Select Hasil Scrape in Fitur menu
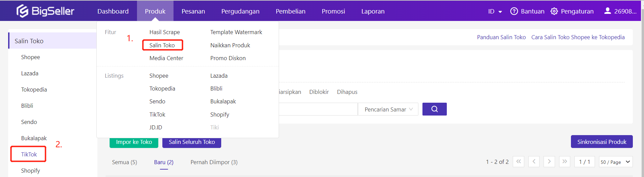 pyautogui.click(x=165, y=32)
